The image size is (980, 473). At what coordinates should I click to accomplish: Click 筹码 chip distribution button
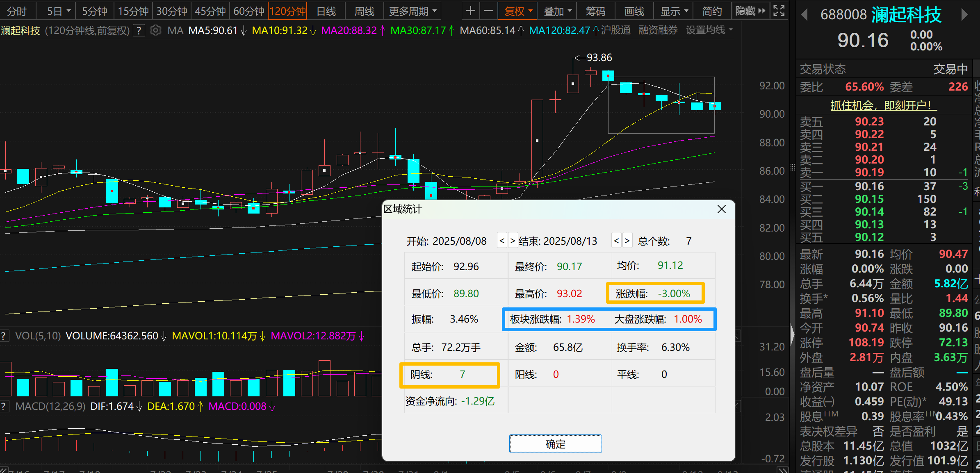click(595, 11)
